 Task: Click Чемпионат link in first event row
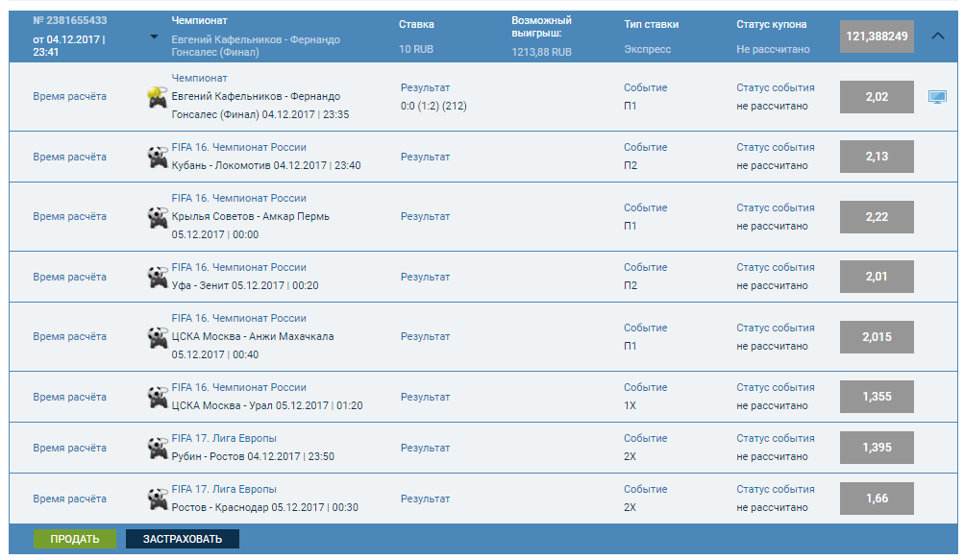pyautogui.click(x=199, y=78)
